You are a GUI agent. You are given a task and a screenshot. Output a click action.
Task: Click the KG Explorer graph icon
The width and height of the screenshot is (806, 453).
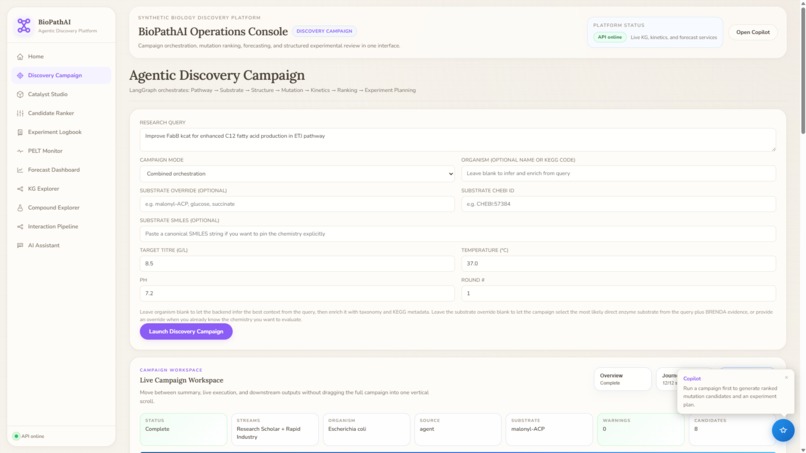click(20, 189)
